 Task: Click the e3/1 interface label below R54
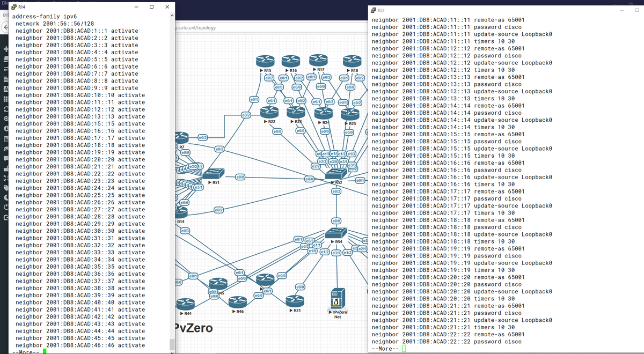336,252
